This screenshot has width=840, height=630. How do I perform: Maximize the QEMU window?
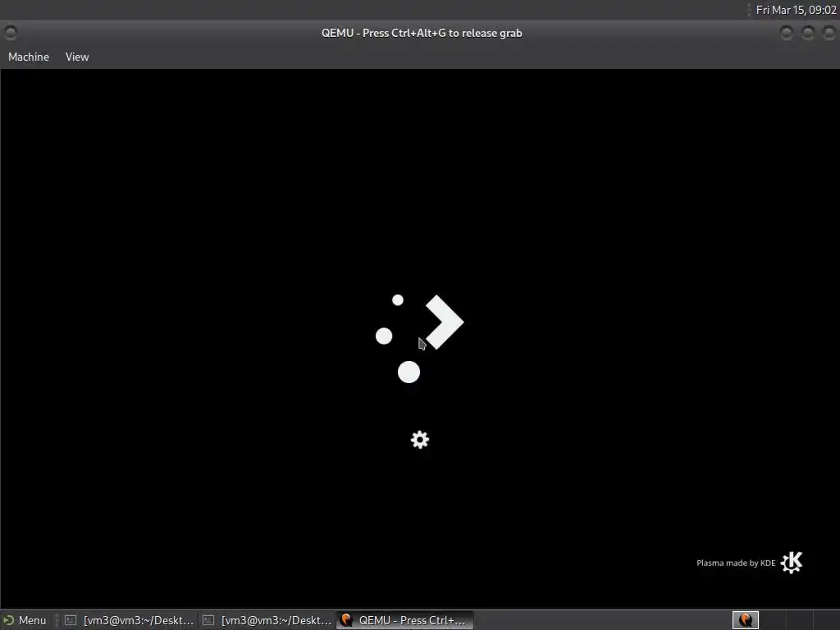(808, 33)
